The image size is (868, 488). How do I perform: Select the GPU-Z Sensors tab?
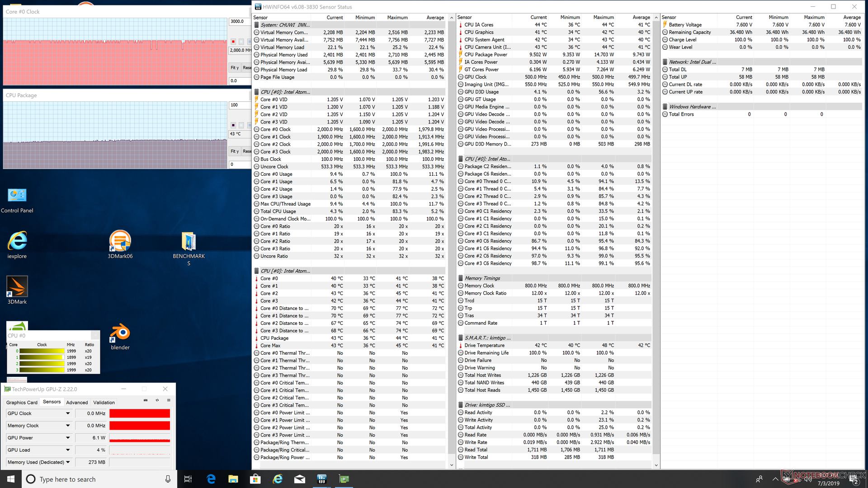[52, 402]
